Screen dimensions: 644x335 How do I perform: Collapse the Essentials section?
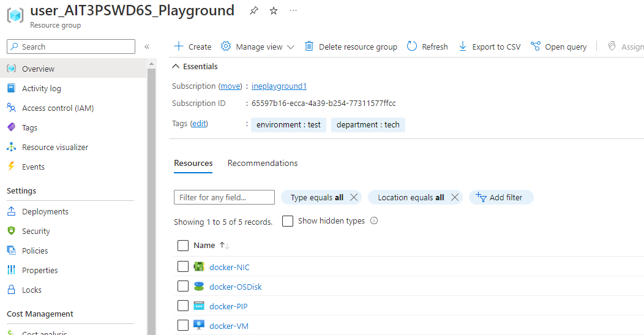coord(176,66)
